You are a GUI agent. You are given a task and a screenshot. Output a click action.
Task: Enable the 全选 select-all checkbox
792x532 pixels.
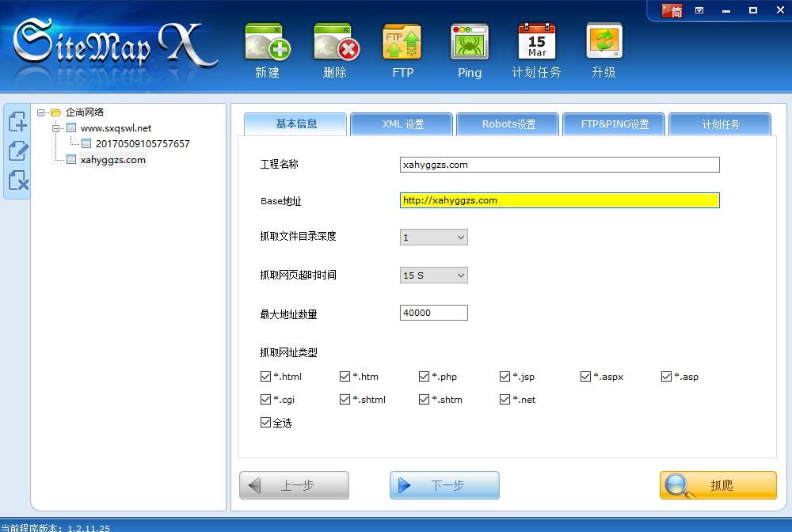pyautogui.click(x=266, y=423)
